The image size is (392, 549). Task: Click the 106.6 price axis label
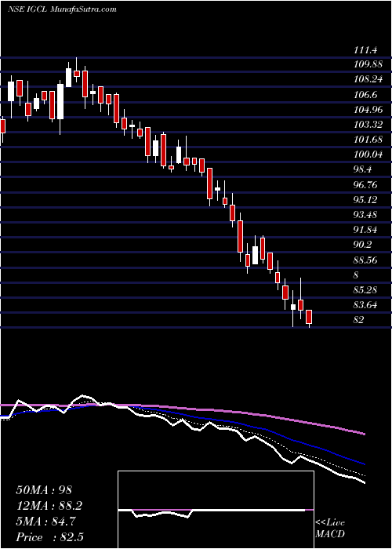click(365, 95)
